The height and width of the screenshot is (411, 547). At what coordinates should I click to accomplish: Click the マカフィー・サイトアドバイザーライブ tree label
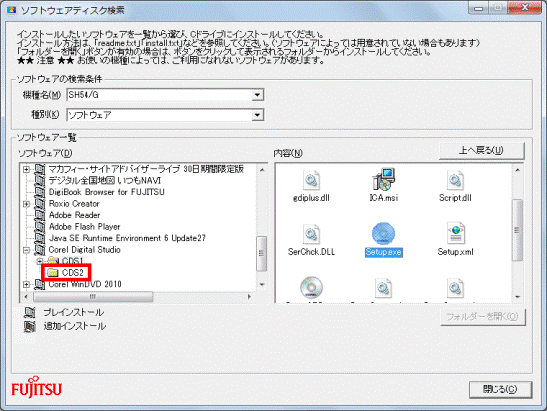[x=146, y=169]
